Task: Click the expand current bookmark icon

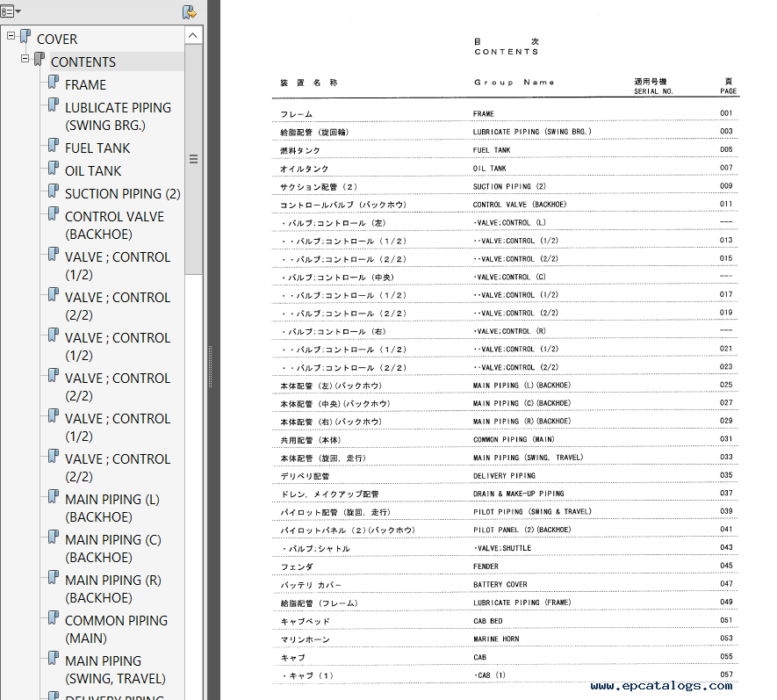Action: pos(190,12)
